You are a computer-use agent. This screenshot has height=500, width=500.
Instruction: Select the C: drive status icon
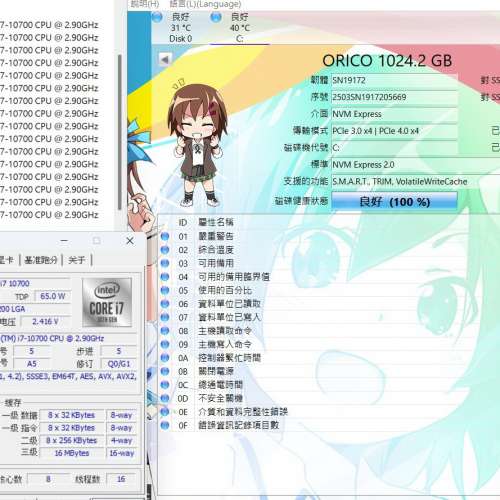point(216,17)
